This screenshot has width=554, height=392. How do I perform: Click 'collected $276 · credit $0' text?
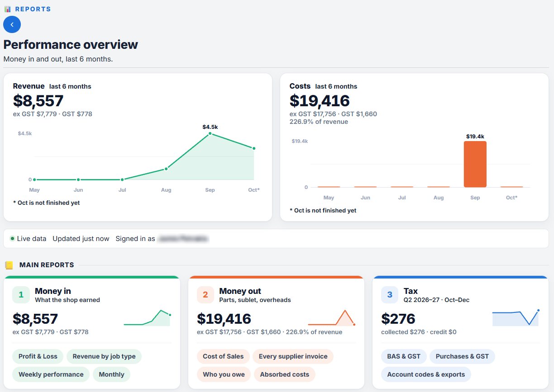coord(419,332)
